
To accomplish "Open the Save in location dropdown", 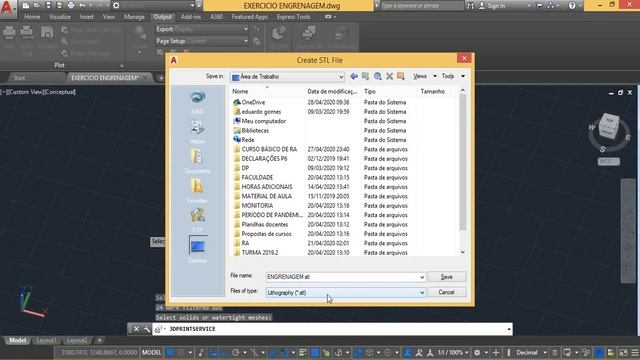I will 288,77.
